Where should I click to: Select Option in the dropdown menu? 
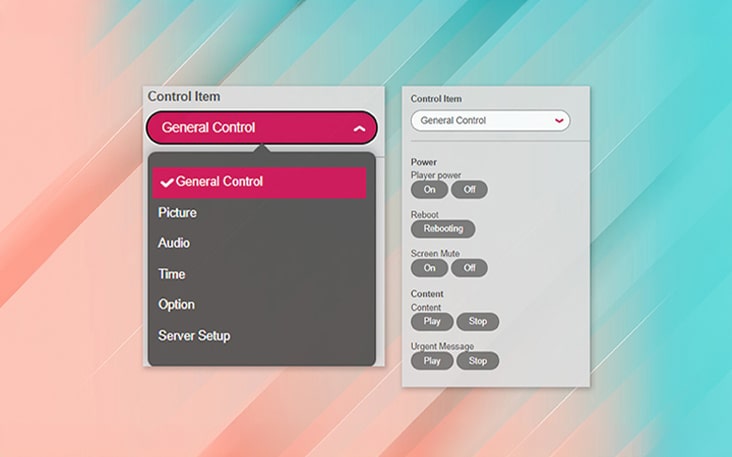tap(176, 304)
